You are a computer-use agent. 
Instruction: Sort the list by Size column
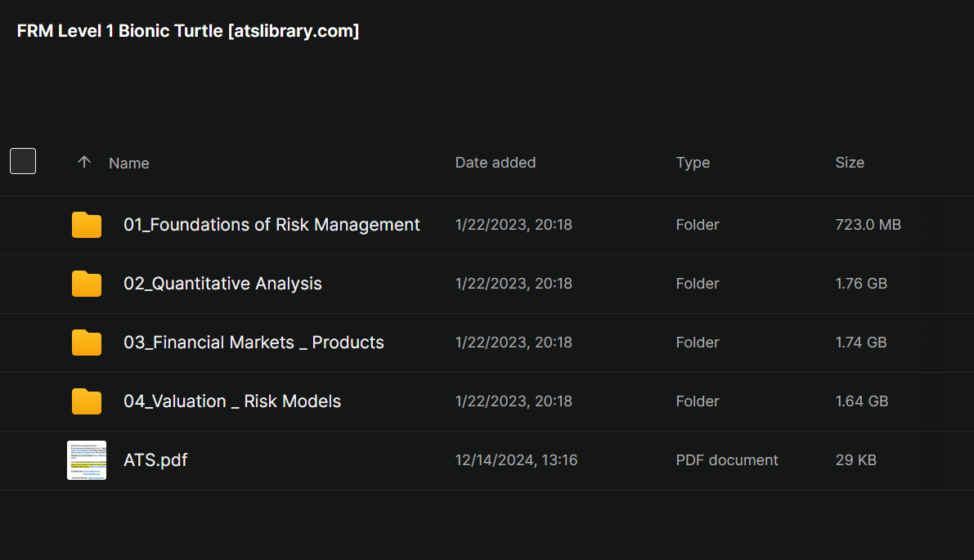850,163
